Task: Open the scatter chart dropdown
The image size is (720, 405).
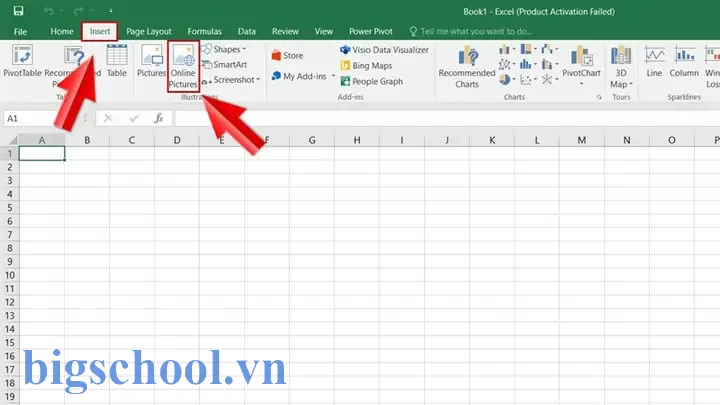Action: 529,79
